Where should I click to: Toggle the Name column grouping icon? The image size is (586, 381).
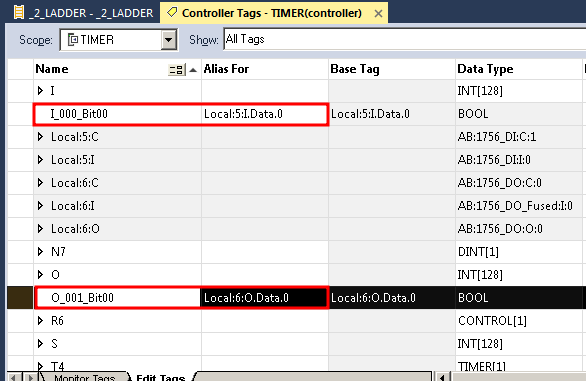[176, 70]
